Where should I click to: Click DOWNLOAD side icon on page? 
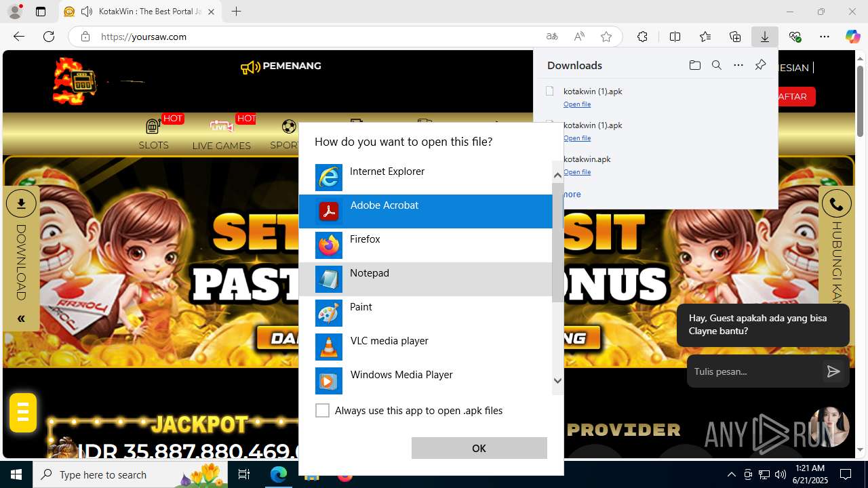click(21, 203)
